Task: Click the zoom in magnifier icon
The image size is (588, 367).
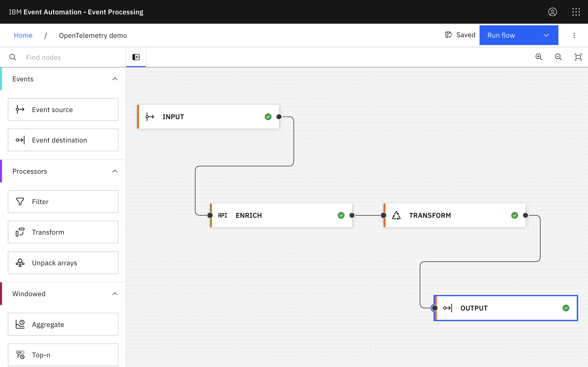Action: coord(539,57)
